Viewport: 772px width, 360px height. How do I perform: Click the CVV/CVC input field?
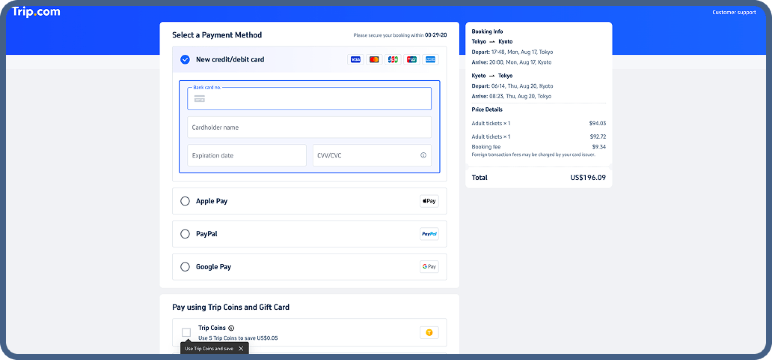tap(372, 155)
